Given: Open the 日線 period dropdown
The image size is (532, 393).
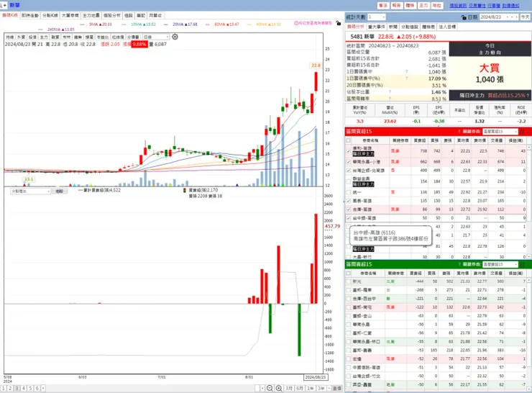Looking at the screenshot, I should [x=156, y=37].
